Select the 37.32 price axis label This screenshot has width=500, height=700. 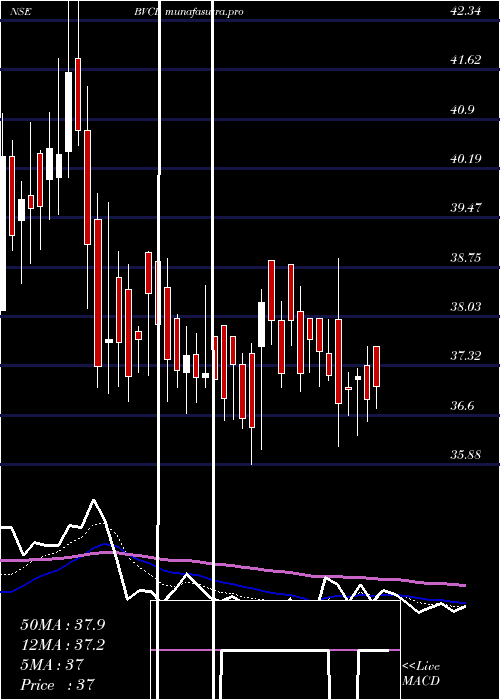tap(466, 356)
